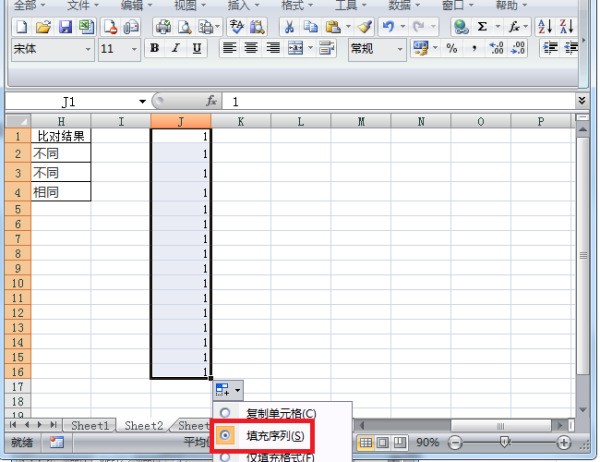Image resolution: width=600 pixels, height=462 pixels.
Task: Open a file with the folder icon
Action: pos(43,27)
